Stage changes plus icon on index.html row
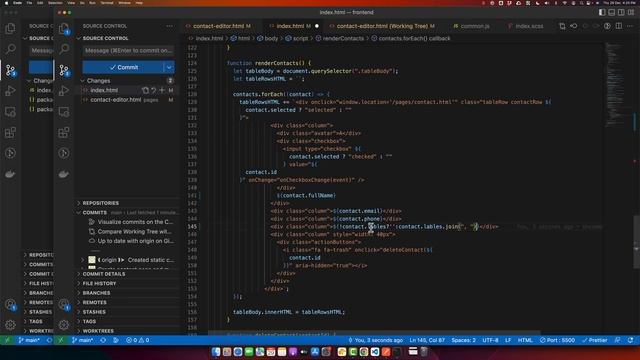This screenshot has width=640, height=360. [x=162, y=90]
